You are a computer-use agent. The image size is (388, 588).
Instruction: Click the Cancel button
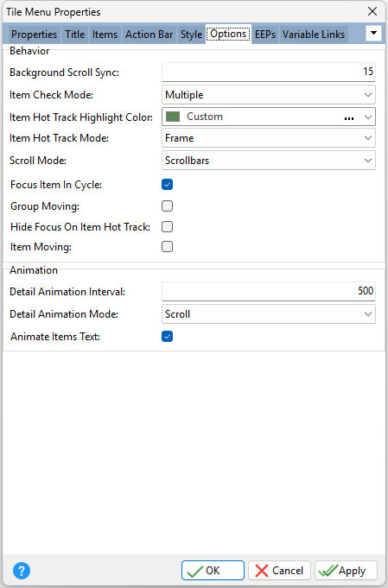(279, 571)
